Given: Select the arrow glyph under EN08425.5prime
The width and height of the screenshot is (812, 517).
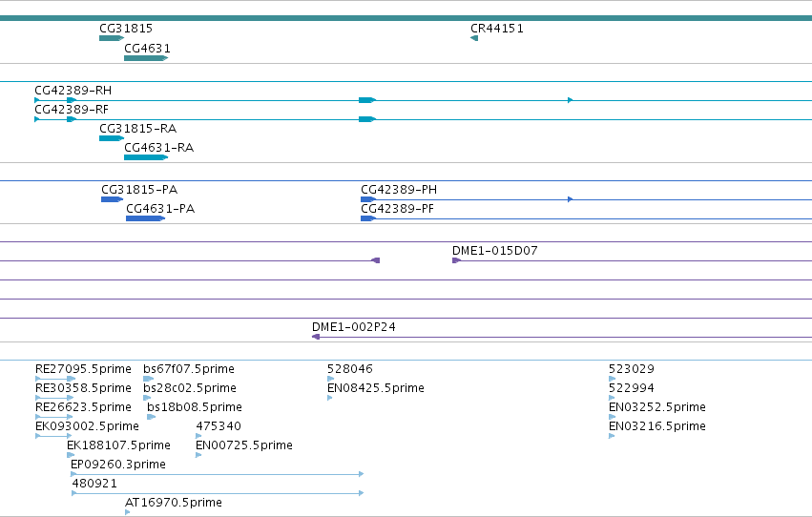Looking at the screenshot, I should coord(330,398).
